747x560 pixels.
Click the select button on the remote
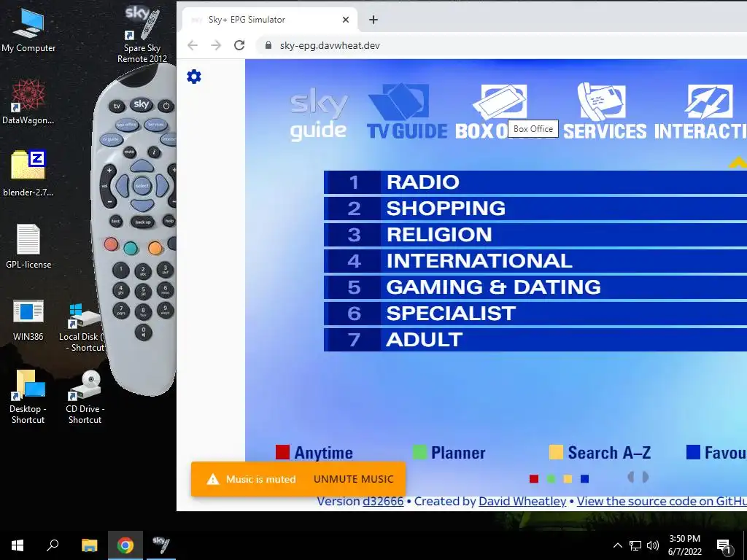click(x=142, y=186)
